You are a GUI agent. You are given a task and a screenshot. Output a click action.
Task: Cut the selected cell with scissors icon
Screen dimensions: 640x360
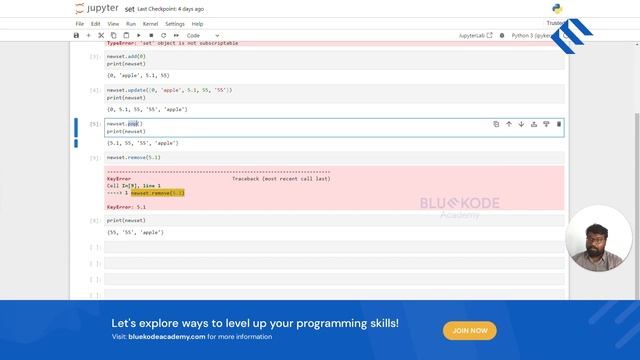click(x=101, y=36)
